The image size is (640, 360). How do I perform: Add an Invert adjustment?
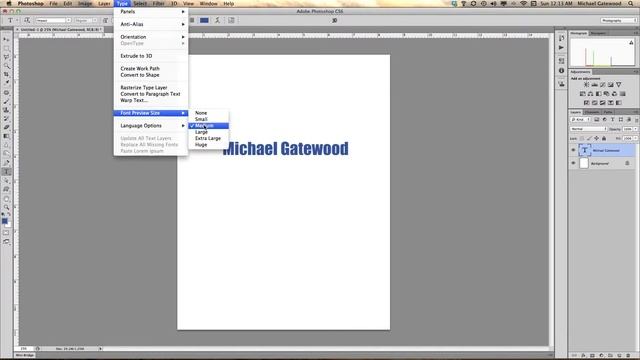click(587, 102)
